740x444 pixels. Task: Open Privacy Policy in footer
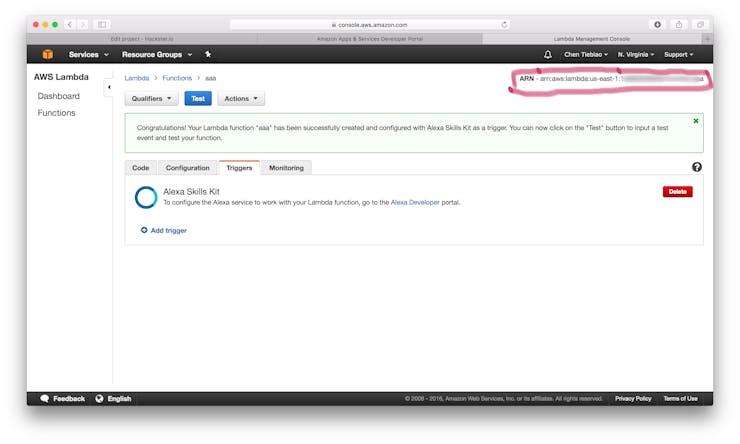pos(633,399)
